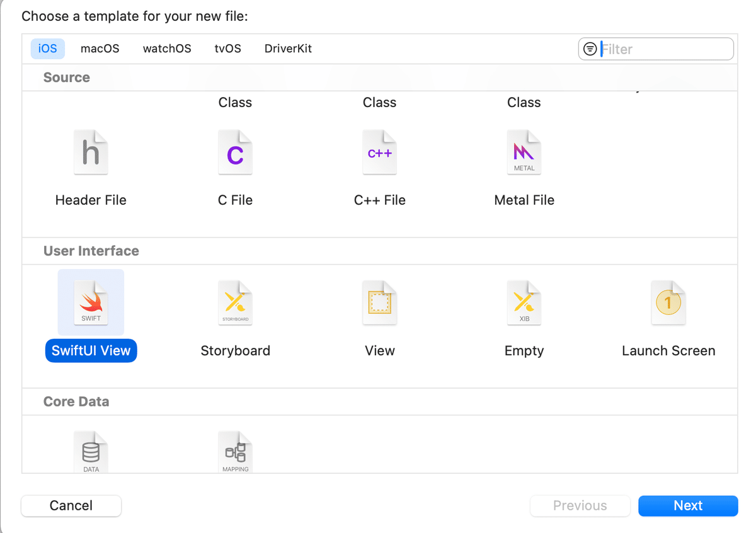Click the SwiftUI View label
This screenshot has height=533, width=756.
pos(91,351)
